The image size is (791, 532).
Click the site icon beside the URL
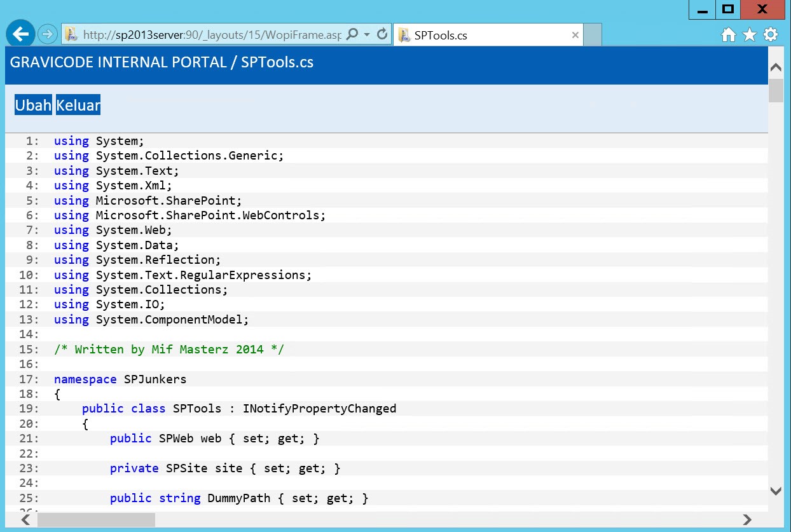[x=71, y=35]
